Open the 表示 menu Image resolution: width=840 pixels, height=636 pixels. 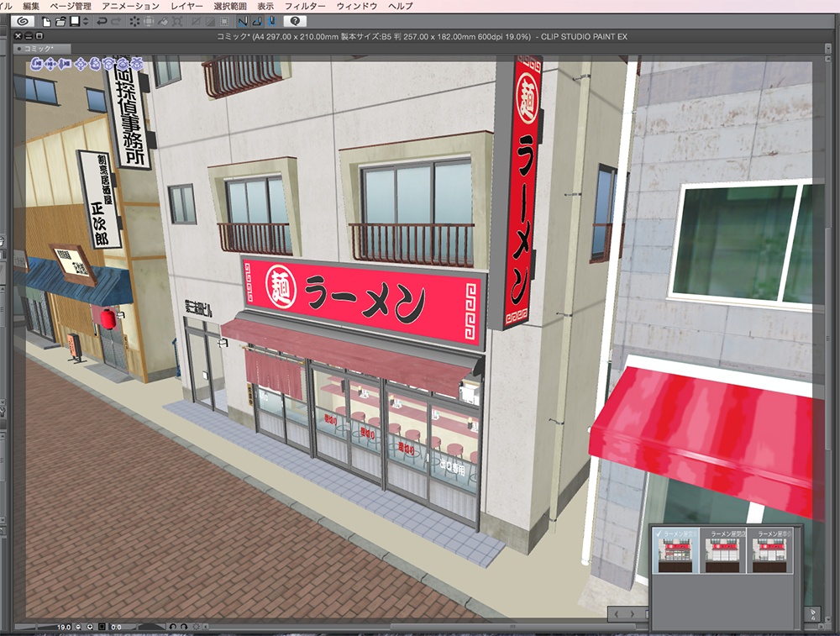pos(267,5)
